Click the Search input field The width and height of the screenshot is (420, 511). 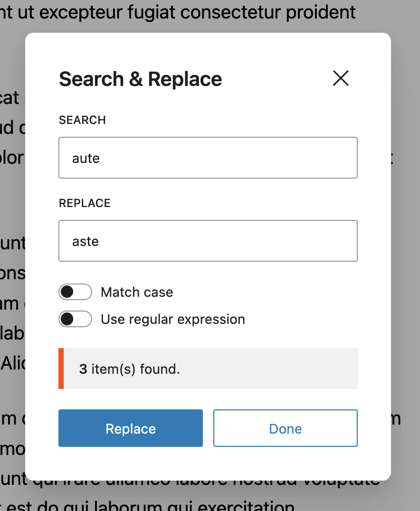208,158
